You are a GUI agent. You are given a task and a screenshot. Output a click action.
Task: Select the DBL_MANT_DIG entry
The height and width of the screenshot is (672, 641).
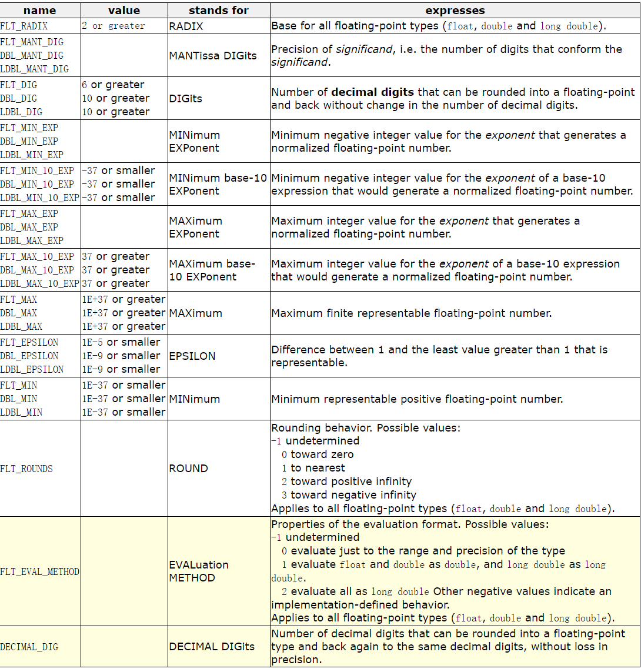pyautogui.click(x=32, y=56)
